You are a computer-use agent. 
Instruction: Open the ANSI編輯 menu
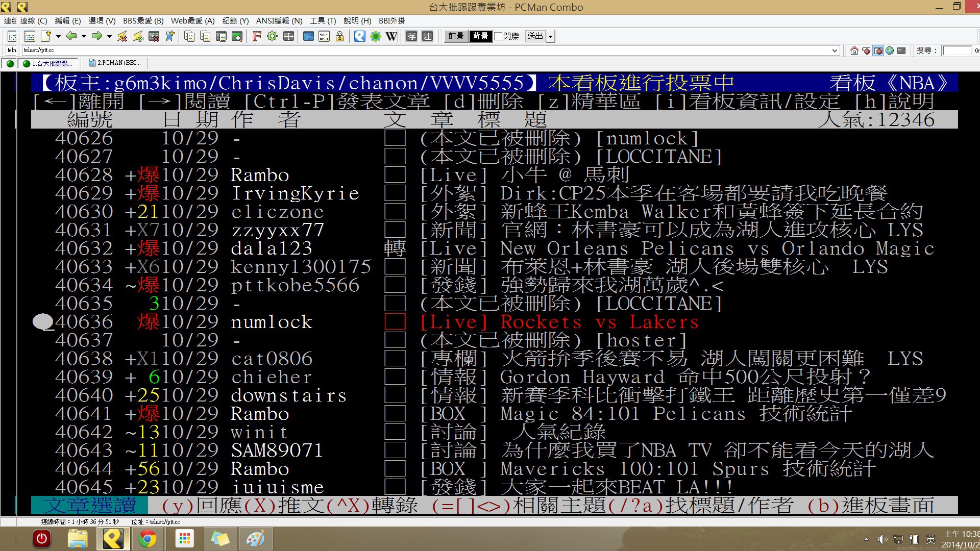[x=279, y=21]
